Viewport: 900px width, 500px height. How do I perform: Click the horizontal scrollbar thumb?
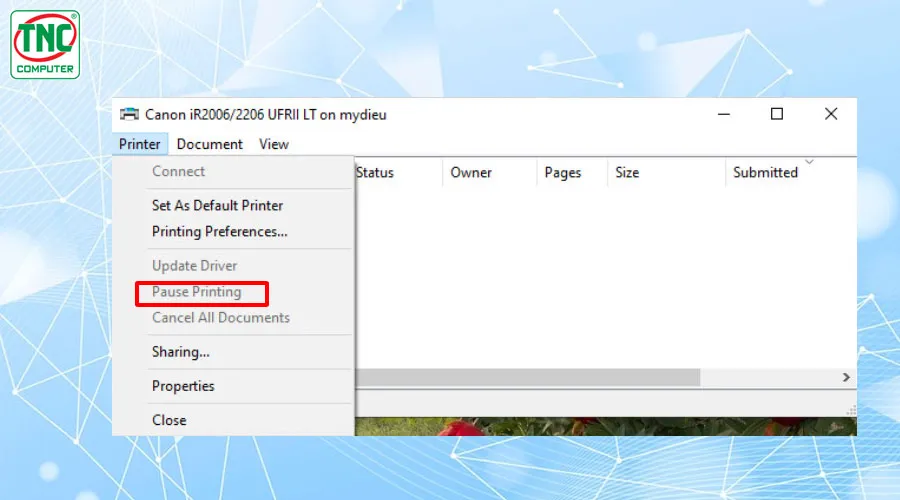(527, 377)
